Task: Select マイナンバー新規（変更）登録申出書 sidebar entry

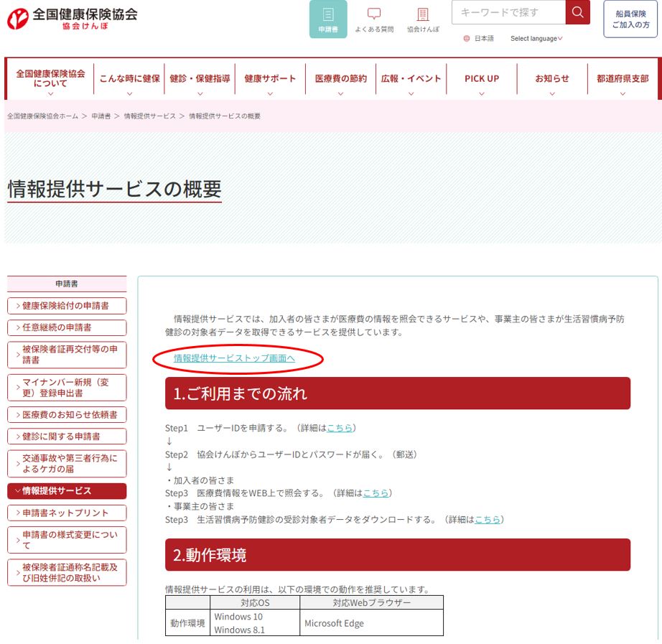Action: pyautogui.click(x=66, y=388)
